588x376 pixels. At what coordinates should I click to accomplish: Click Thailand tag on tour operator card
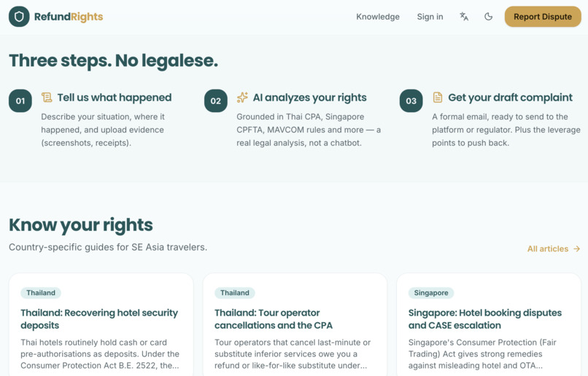234,293
